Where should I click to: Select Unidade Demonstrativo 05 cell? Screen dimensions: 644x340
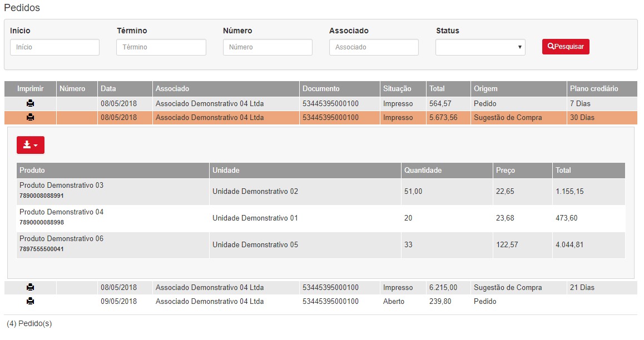point(305,245)
